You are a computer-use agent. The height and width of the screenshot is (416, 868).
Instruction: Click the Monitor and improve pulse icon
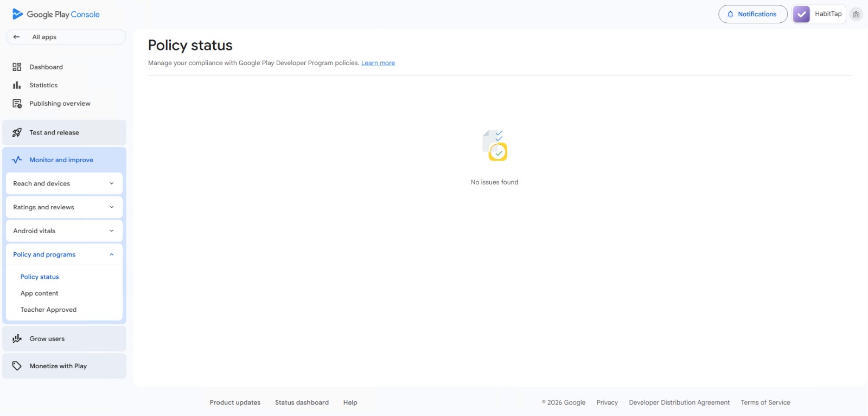[x=17, y=160]
